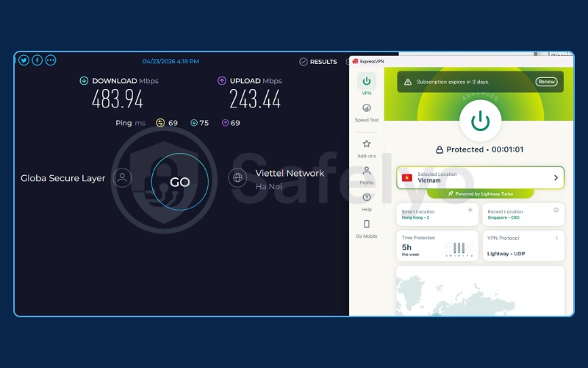Click the test date 04/23/2026 4:18 PM
Screen dimensions: 588x368
coord(171,61)
